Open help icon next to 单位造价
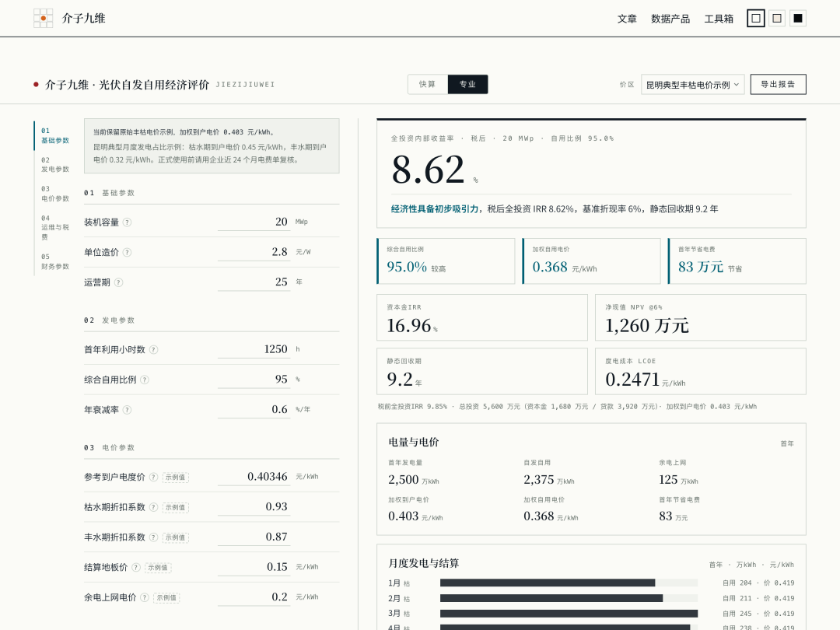This screenshot has width=840, height=630. click(127, 252)
